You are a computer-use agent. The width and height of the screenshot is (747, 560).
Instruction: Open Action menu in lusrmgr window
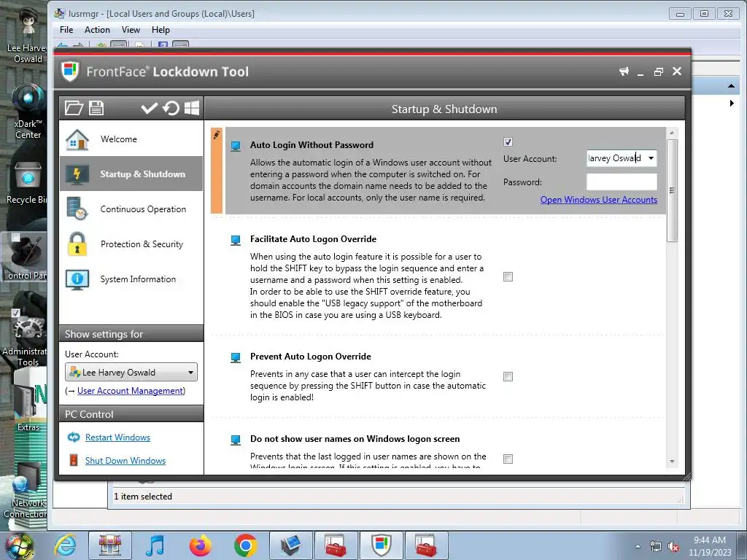[x=97, y=29]
